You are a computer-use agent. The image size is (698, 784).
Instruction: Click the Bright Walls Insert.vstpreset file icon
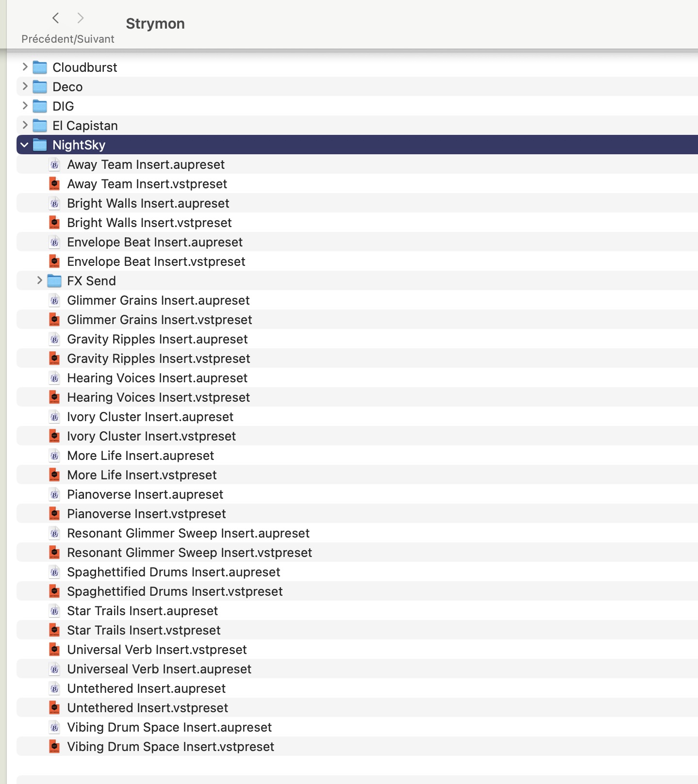(54, 223)
